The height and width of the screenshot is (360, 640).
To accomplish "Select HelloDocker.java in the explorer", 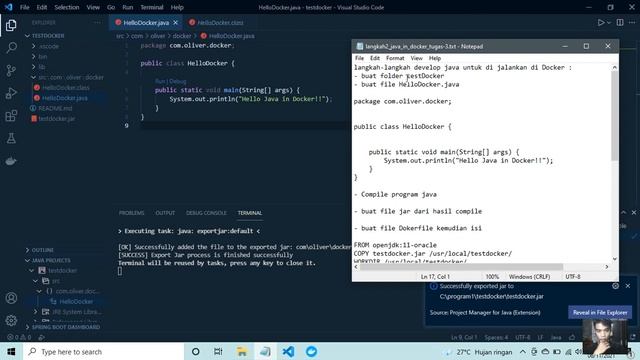I will [x=64, y=98].
